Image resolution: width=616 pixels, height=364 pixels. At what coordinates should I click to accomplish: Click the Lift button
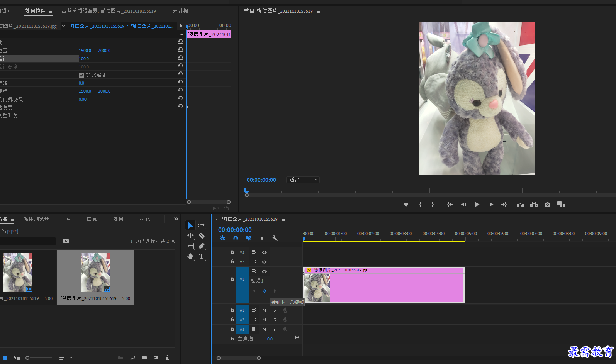point(520,205)
